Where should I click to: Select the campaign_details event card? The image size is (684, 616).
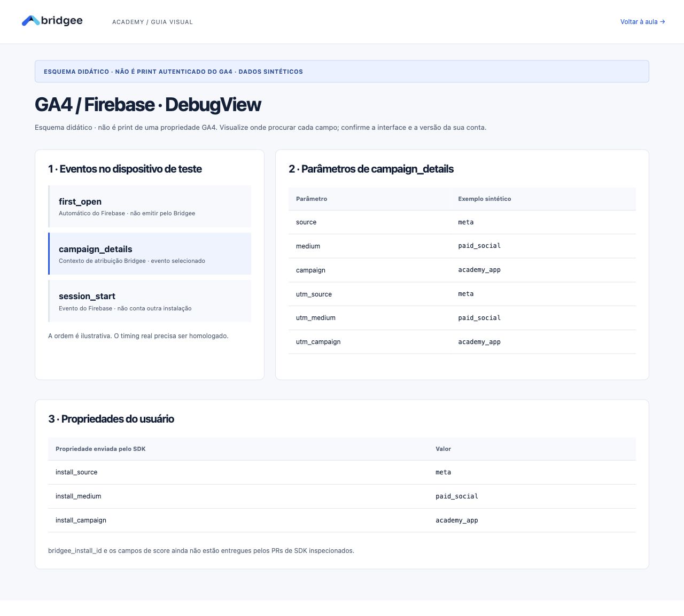150,254
